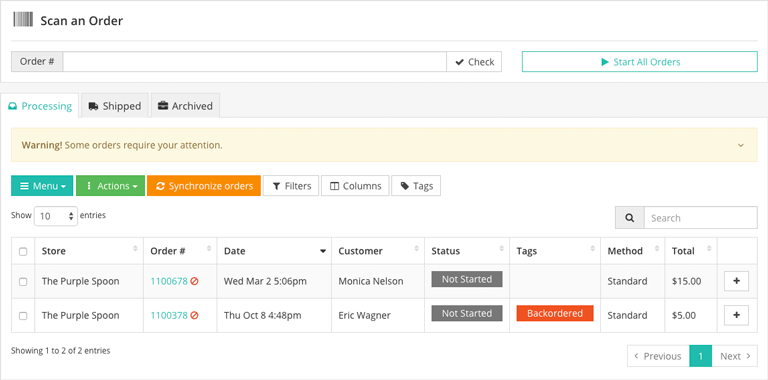Sort by Total column arrows
The height and width of the screenshot is (380, 768).
click(709, 249)
